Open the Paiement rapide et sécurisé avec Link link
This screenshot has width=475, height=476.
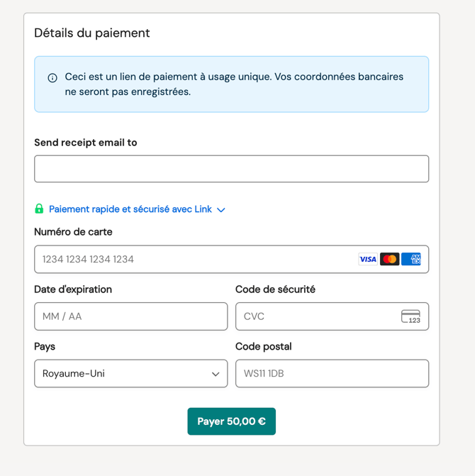[x=130, y=209]
